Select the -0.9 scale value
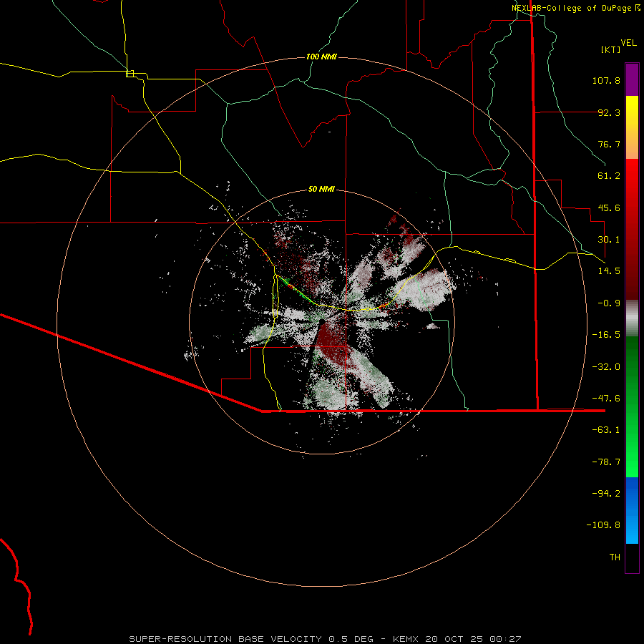This screenshot has height=644, width=644. 609,303
